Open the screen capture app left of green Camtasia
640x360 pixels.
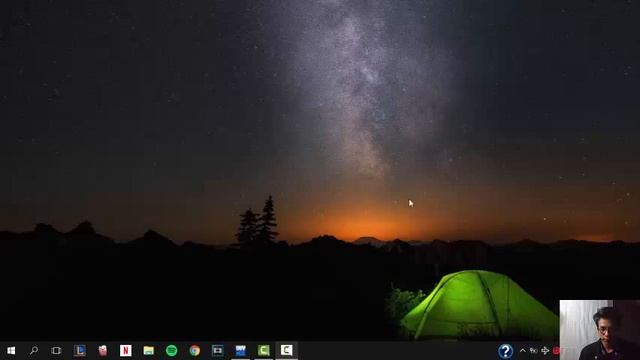point(218,350)
